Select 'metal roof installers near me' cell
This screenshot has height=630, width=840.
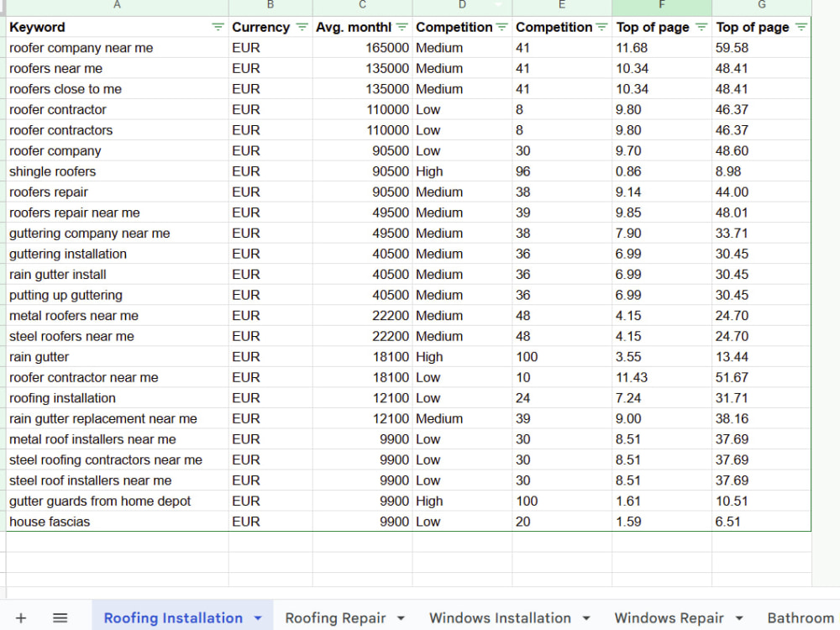118,439
